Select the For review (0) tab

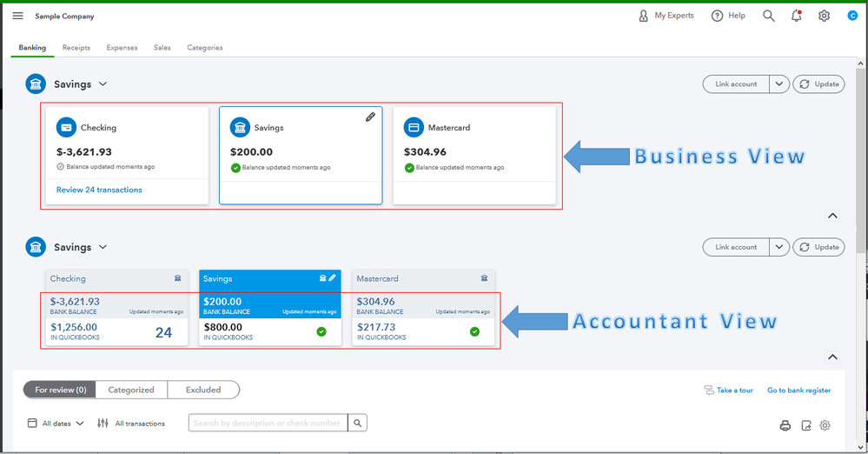click(60, 390)
